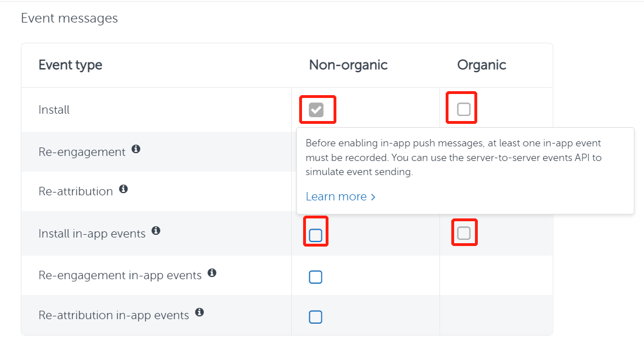This screenshot has height=340, width=644.
Task: Enable Re-attribution in-app events Non-organic checkbox
Action: [x=316, y=316]
